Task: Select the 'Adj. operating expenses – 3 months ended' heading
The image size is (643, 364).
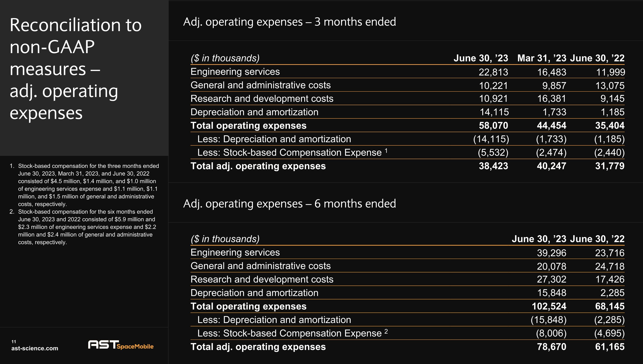Action: click(289, 22)
